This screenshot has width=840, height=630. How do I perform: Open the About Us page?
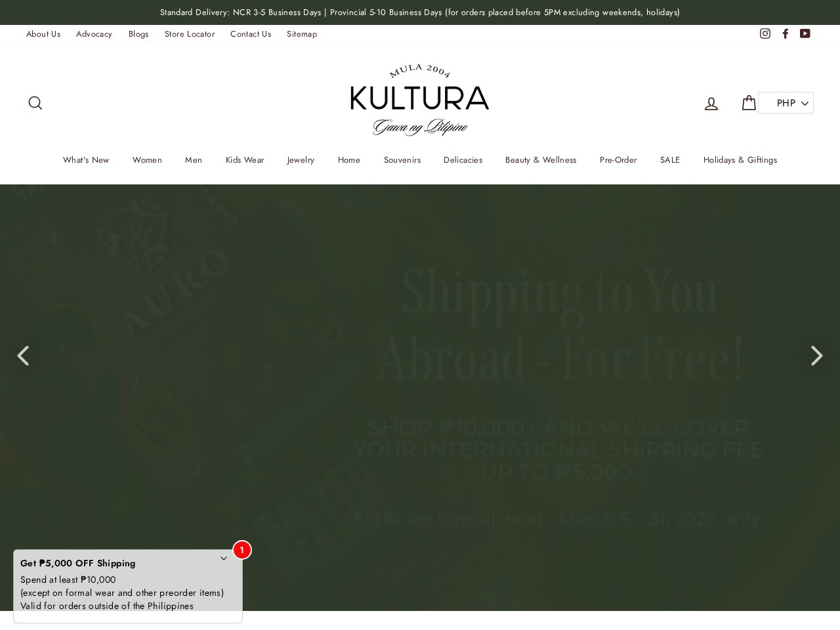tap(43, 33)
